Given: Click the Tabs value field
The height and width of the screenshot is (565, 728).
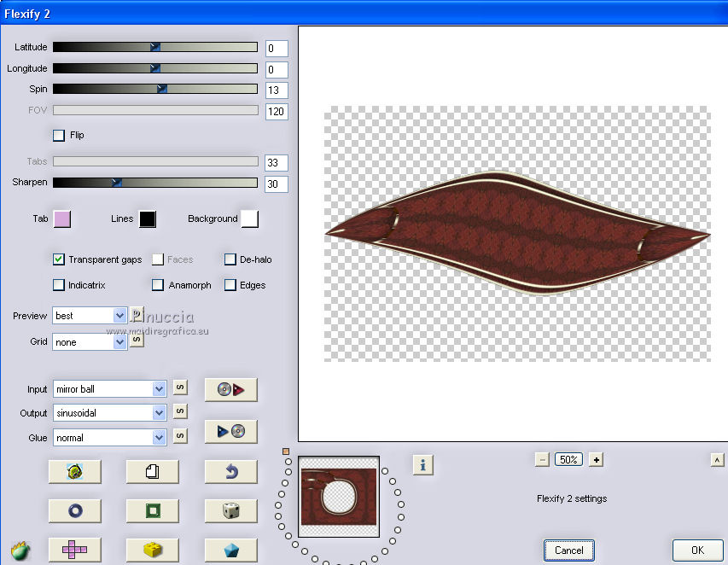Looking at the screenshot, I should tap(277, 162).
